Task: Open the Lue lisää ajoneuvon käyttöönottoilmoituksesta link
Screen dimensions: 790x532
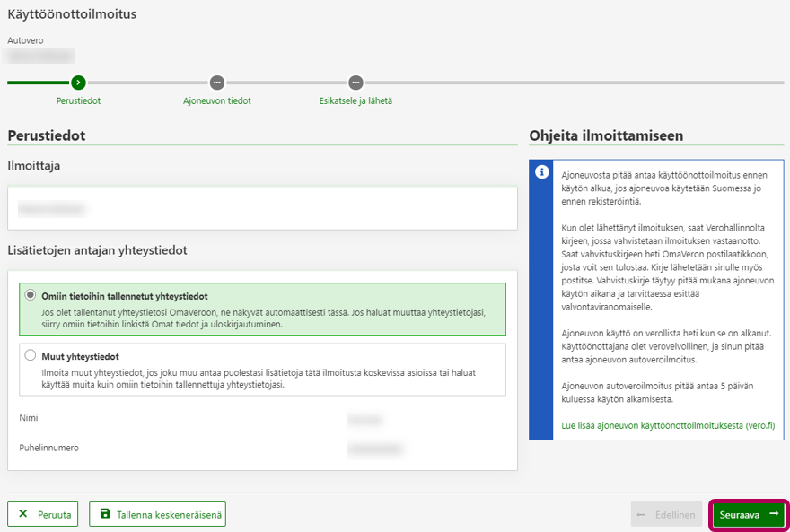Action: click(667, 424)
